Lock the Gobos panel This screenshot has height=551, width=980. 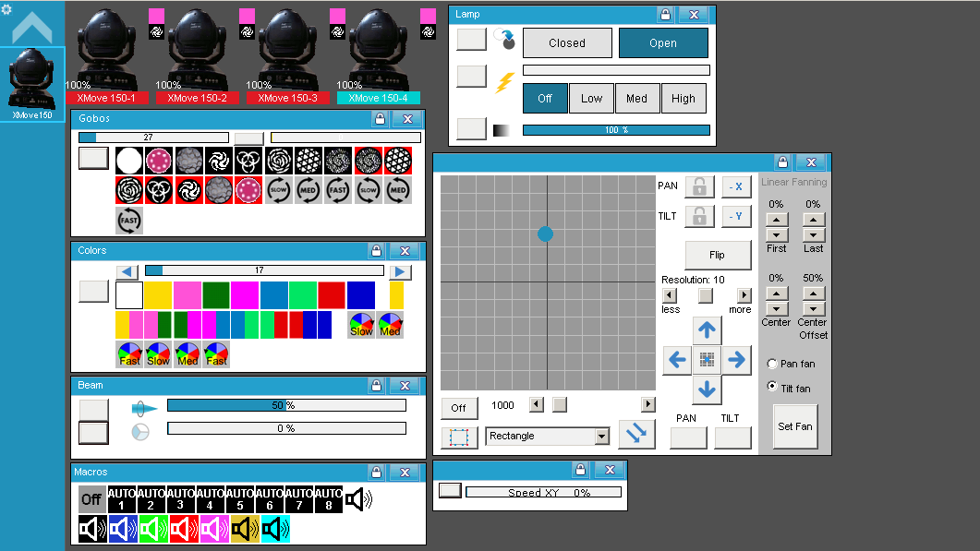click(380, 119)
